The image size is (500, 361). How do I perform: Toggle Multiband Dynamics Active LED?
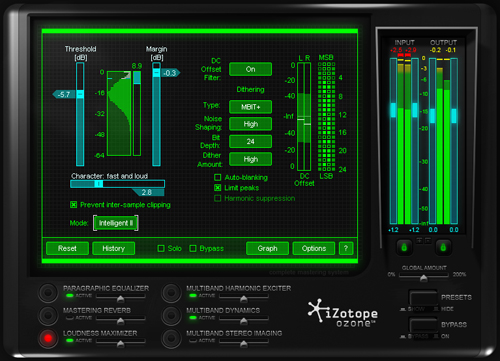click(193, 318)
